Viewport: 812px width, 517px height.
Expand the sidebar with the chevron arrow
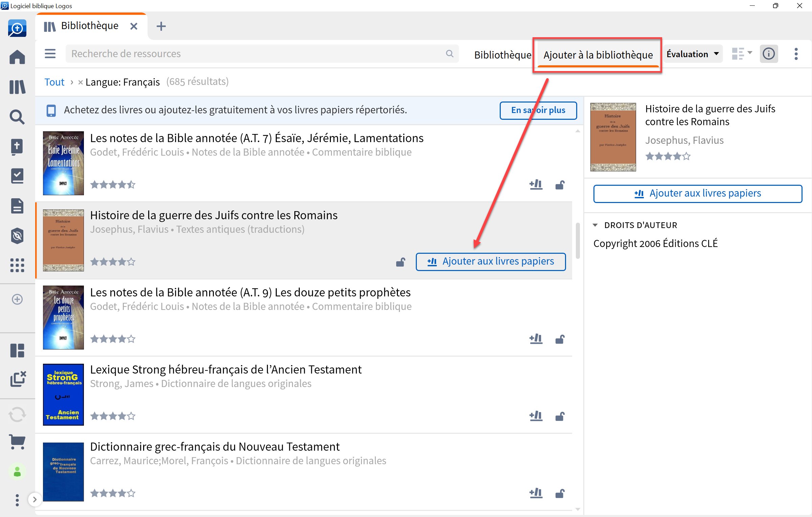(x=35, y=499)
